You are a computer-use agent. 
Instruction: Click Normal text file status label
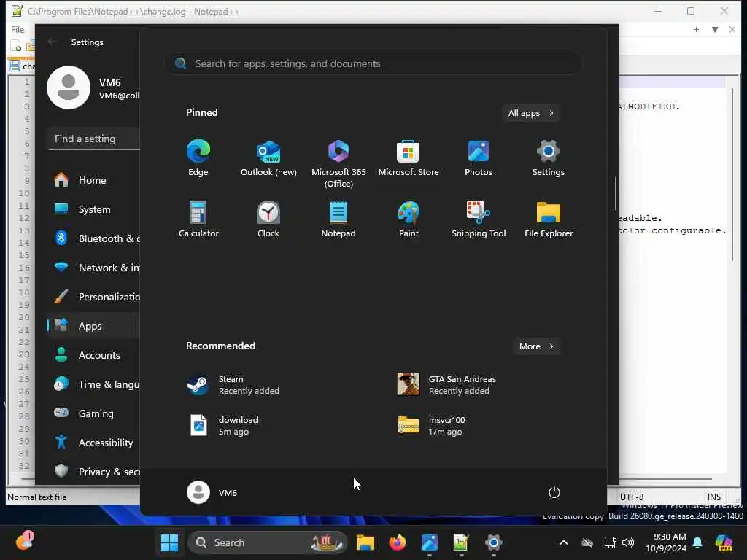coord(37,497)
